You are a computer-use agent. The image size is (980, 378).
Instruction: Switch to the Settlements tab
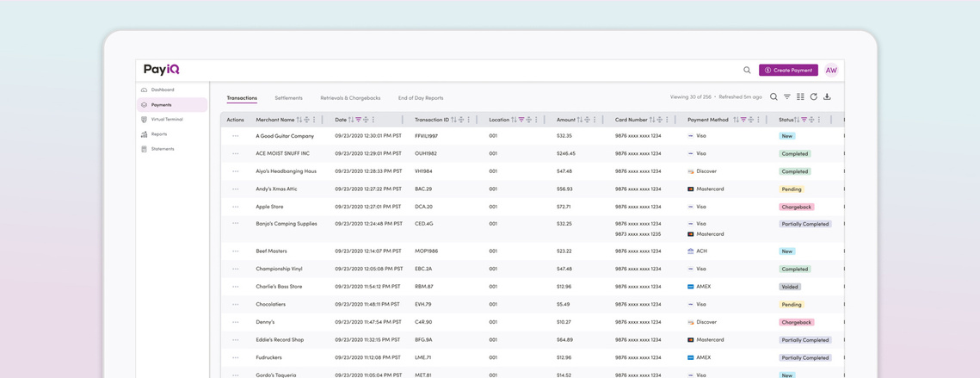pos(289,98)
